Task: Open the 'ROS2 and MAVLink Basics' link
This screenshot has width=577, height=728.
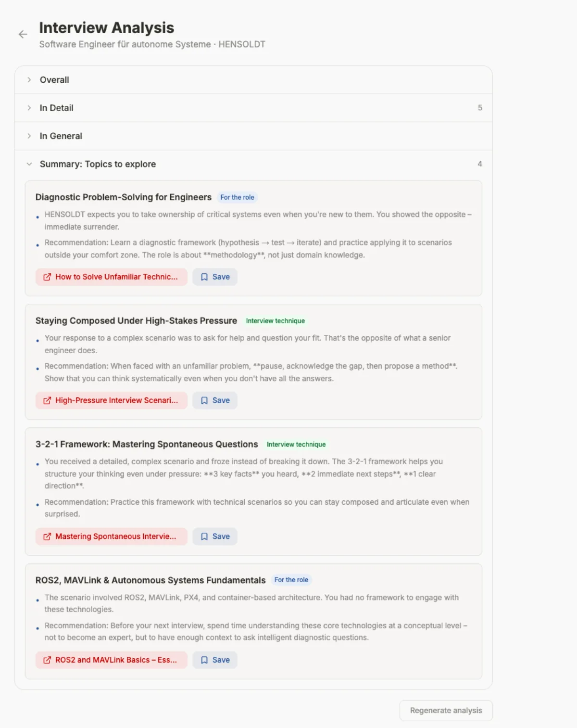Action: (111, 660)
